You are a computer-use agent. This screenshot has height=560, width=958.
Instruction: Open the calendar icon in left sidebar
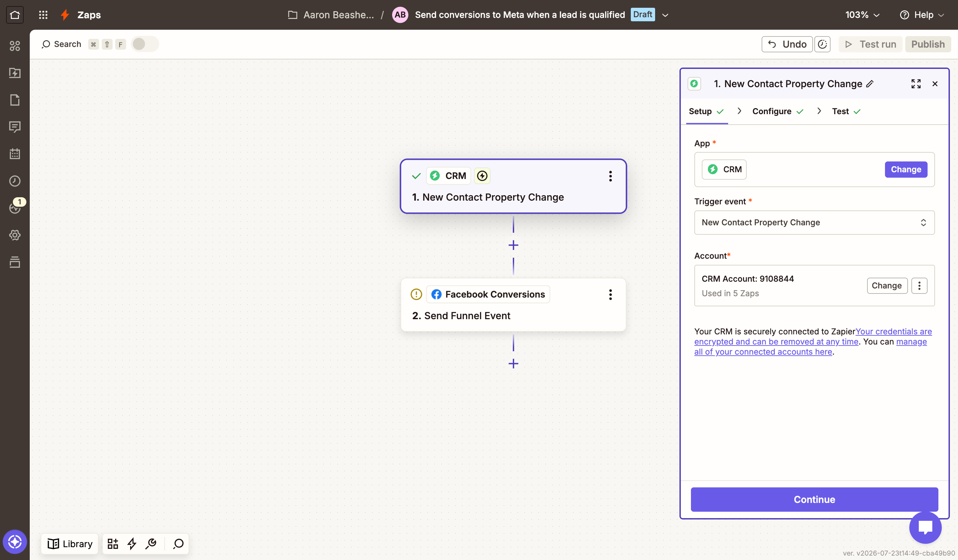pos(15,154)
